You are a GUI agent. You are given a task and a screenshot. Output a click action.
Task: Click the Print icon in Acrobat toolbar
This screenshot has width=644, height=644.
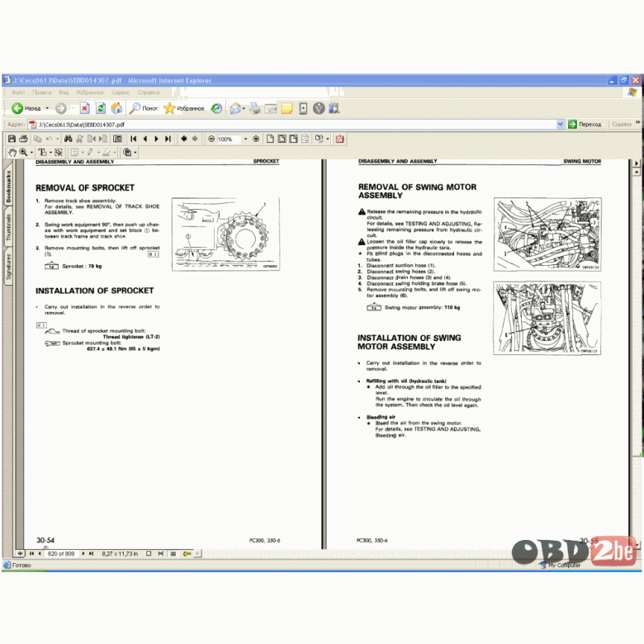point(23,139)
